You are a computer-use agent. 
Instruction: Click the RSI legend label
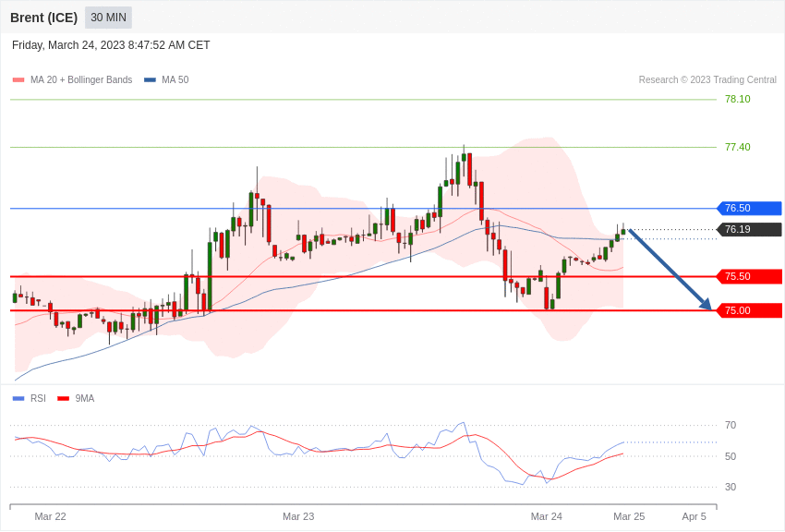click(x=38, y=398)
